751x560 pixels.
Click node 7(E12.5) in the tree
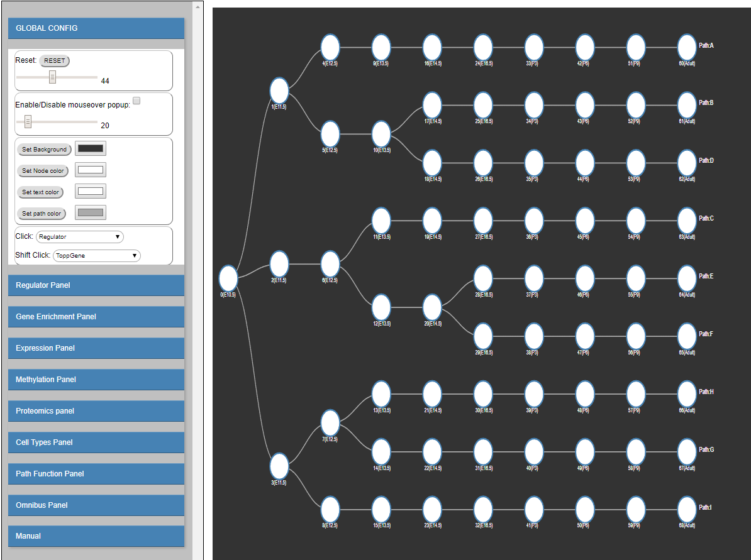[x=330, y=422]
